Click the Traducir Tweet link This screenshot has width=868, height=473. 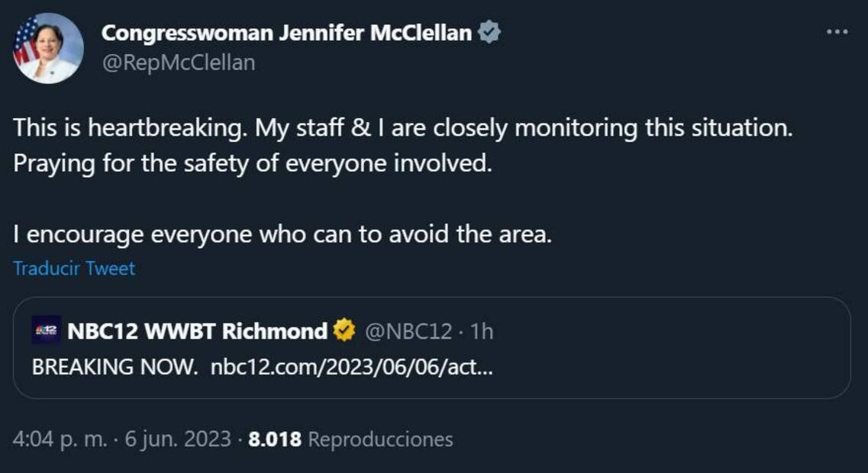(74, 269)
